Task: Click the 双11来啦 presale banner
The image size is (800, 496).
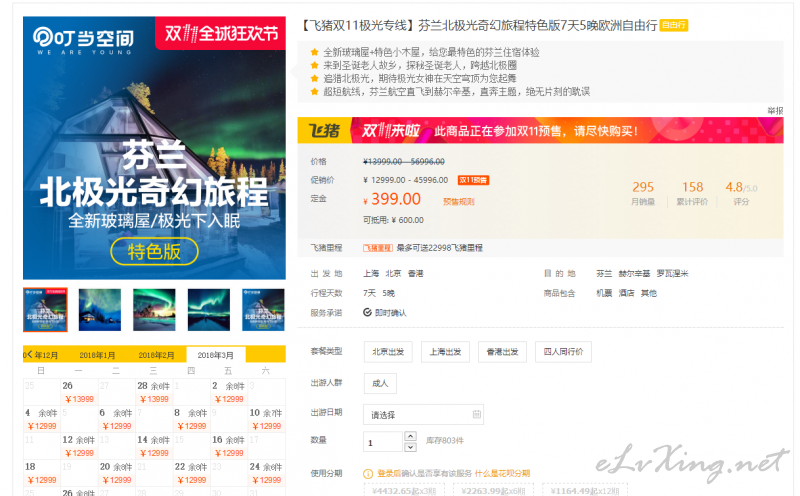Action: pos(541,131)
